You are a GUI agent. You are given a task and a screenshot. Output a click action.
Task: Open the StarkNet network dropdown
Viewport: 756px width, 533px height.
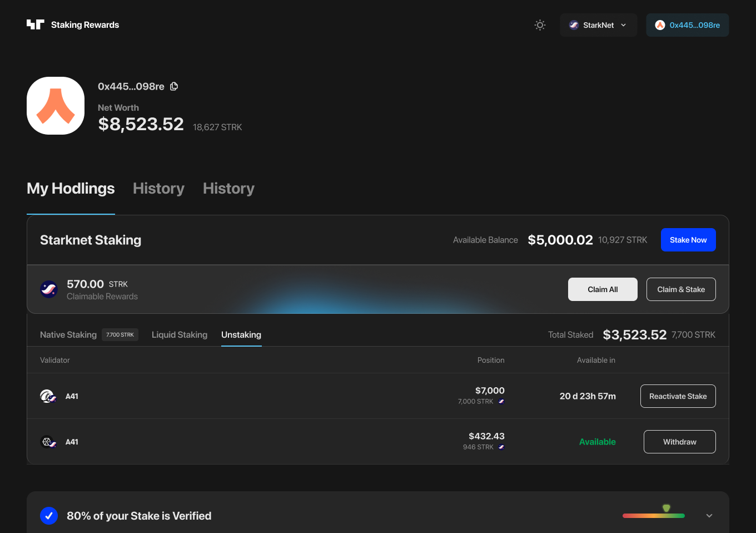click(x=599, y=25)
